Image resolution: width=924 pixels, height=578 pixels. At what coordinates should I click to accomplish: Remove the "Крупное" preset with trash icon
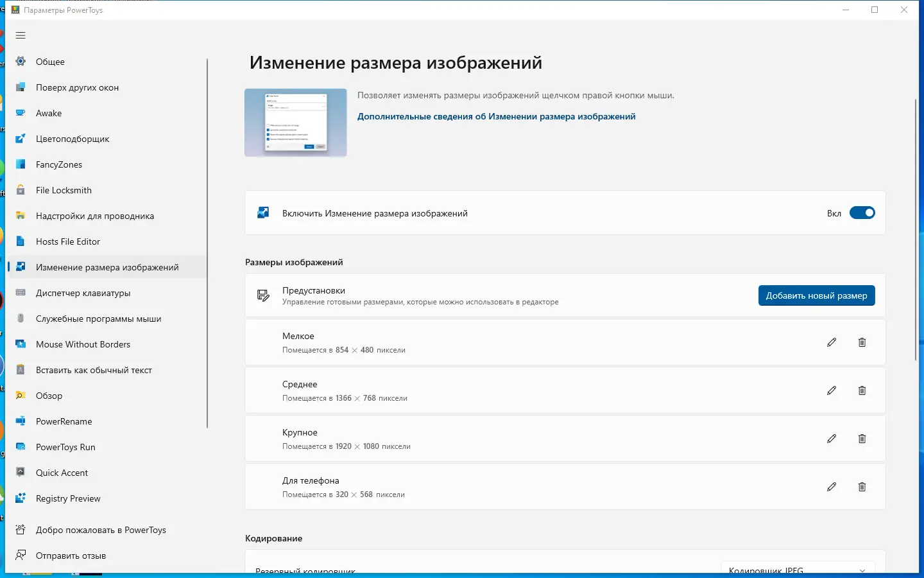click(x=862, y=439)
